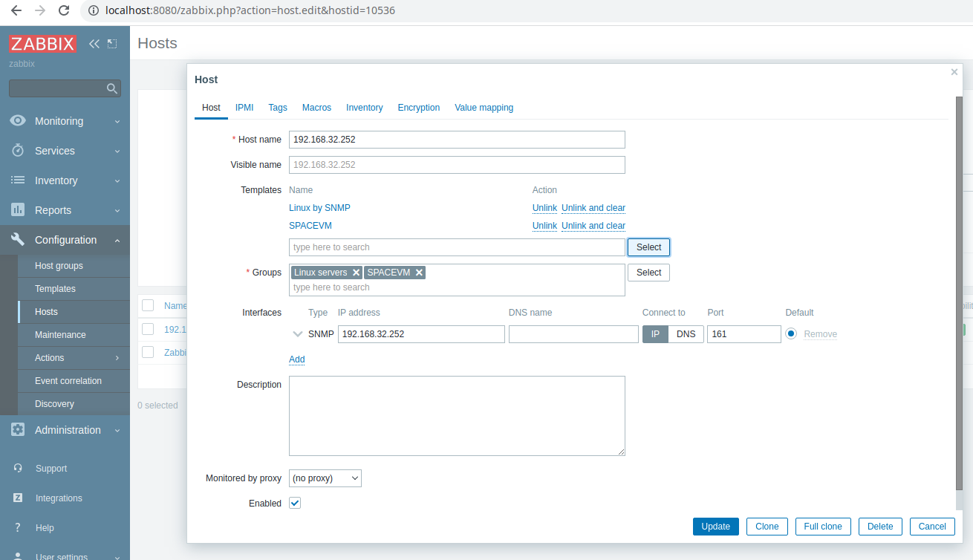Click the site information icon in address bar

point(94,10)
